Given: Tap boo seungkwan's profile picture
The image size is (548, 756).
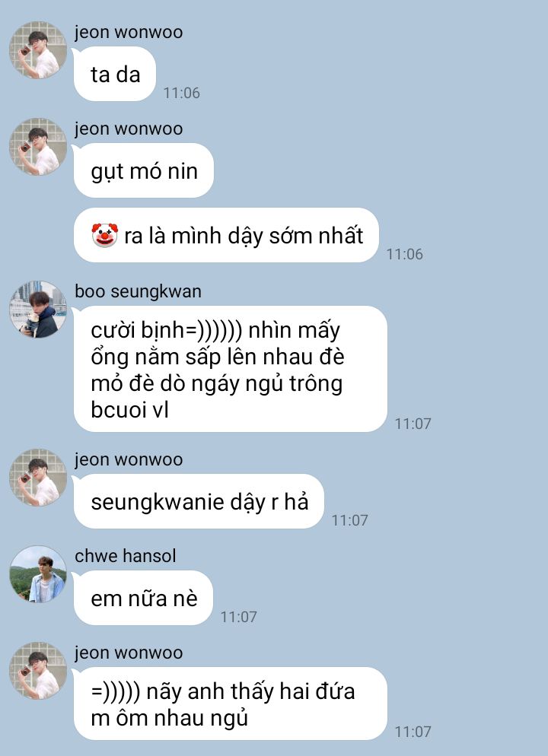Looking at the screenshot, I should [x=38, y=309].
